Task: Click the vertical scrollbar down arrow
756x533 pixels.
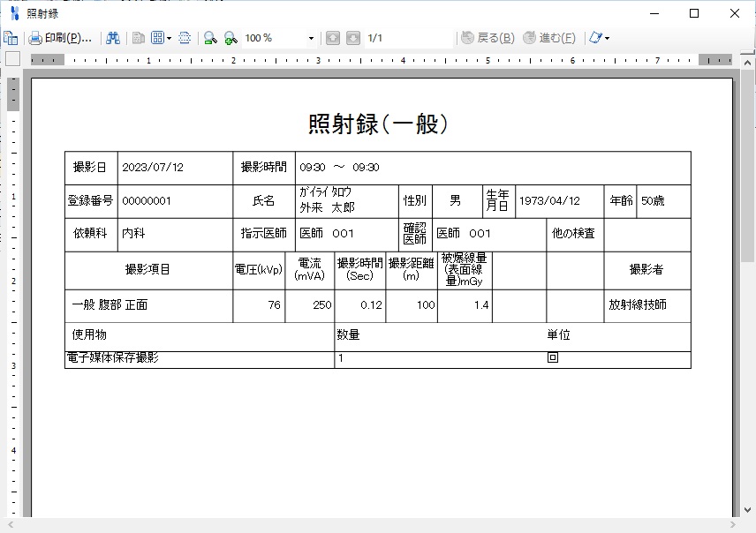Action: coord(748,510)
